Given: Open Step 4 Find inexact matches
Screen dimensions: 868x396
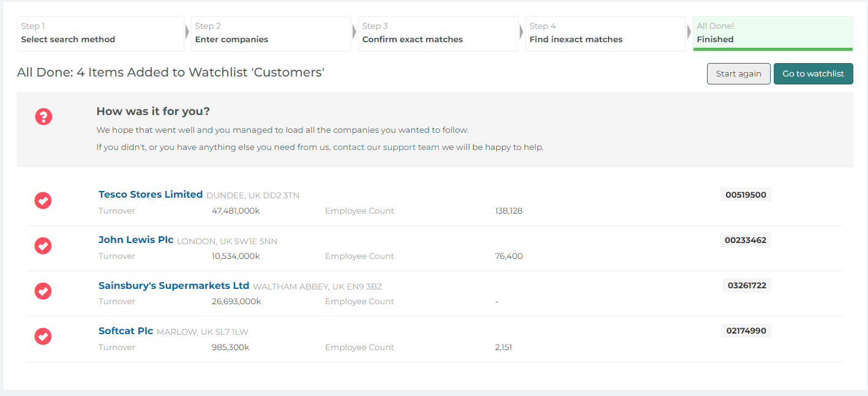Looking at the screenshot, I should click(605, 33).
